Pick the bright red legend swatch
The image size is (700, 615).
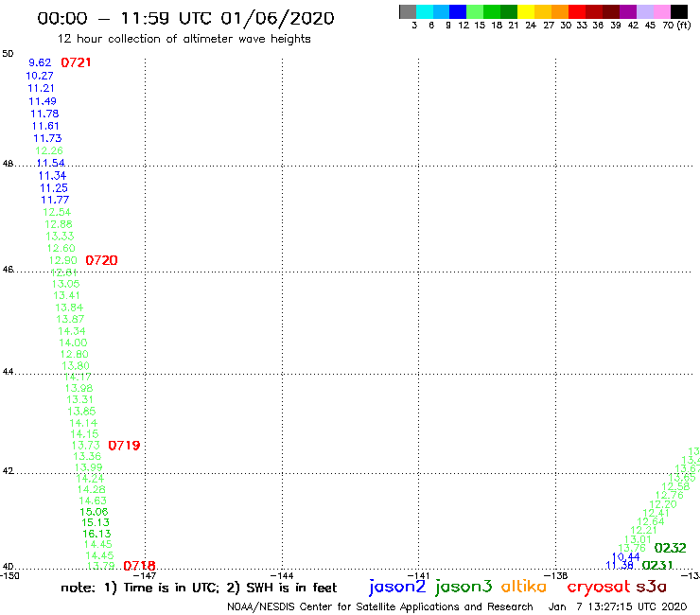[x=577, y=11]
